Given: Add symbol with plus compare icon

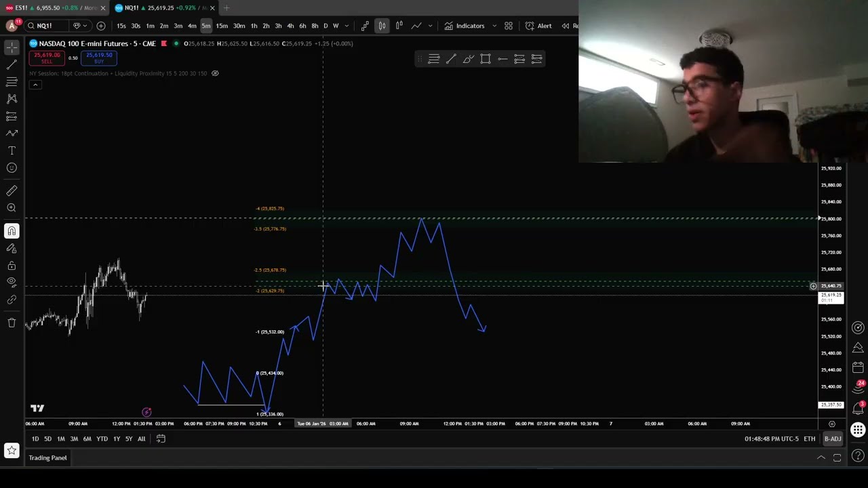Looking at the screenshot, I should [101, 26].
